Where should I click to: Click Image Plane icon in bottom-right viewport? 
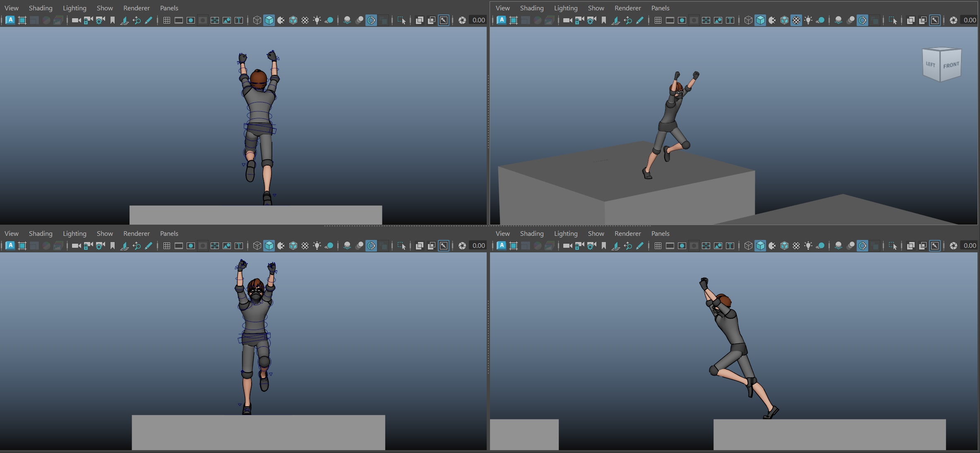coord(615,246)
